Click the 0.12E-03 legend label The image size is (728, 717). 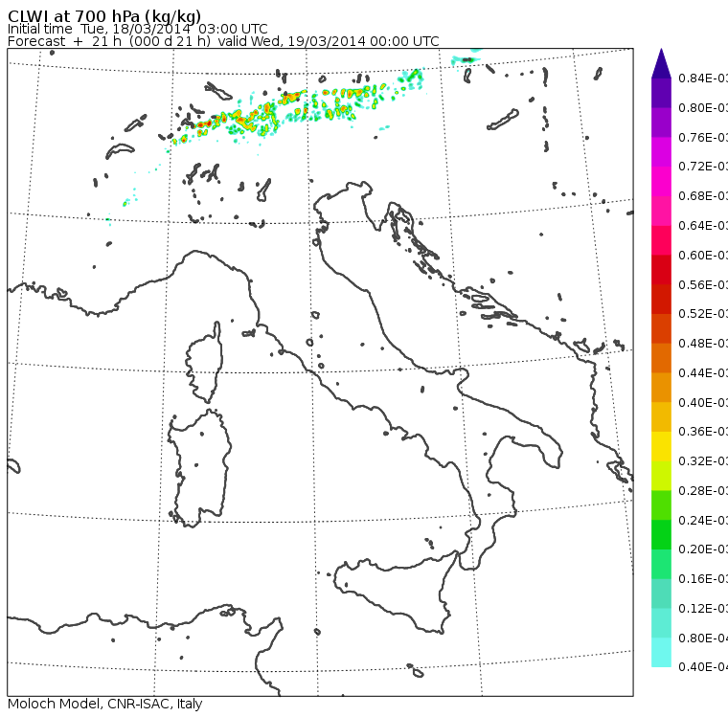click(x=703, y=609)
